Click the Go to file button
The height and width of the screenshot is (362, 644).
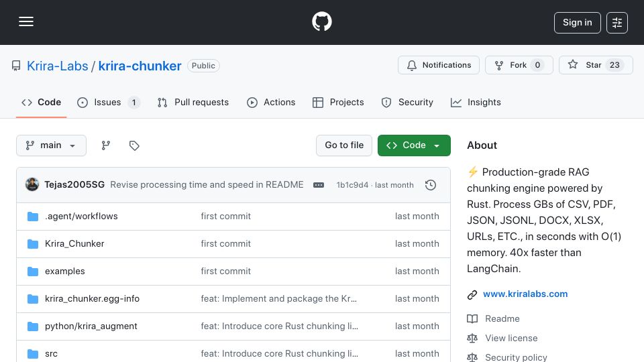click(x=344, y=145)
